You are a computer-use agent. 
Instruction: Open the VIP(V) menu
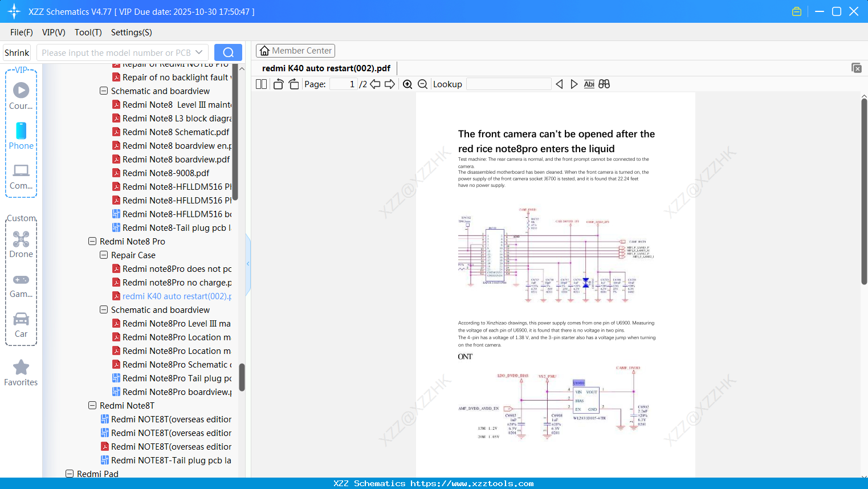(x=54, y=32)
